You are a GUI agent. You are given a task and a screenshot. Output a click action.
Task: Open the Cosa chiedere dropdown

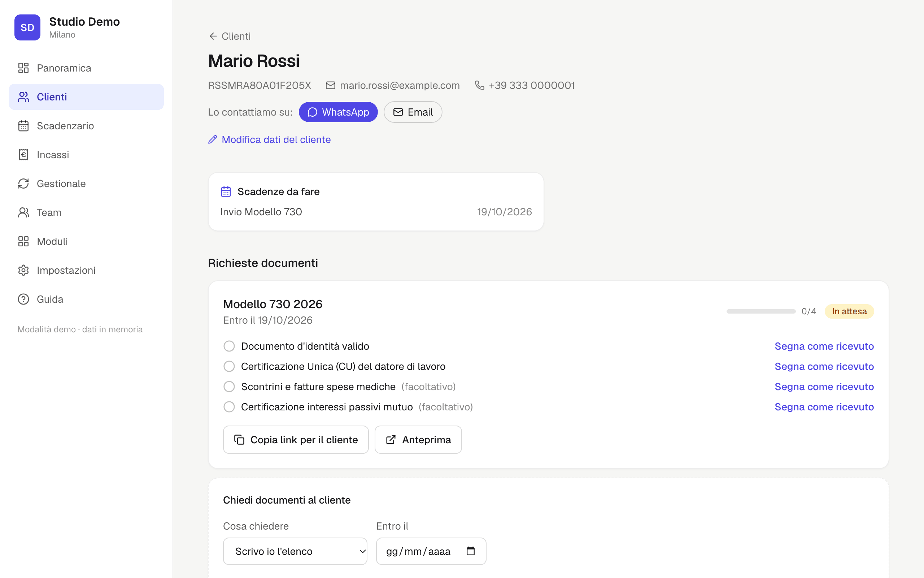[295, 551]
